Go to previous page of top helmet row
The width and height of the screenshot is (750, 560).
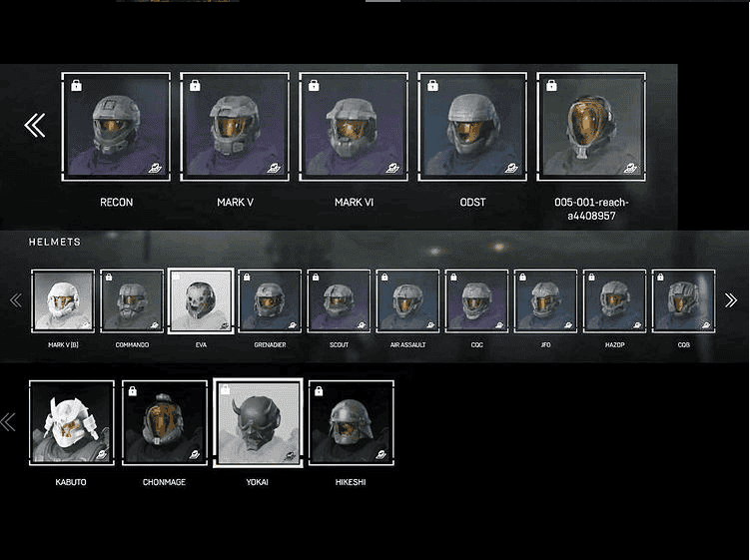tap(35, 126)
